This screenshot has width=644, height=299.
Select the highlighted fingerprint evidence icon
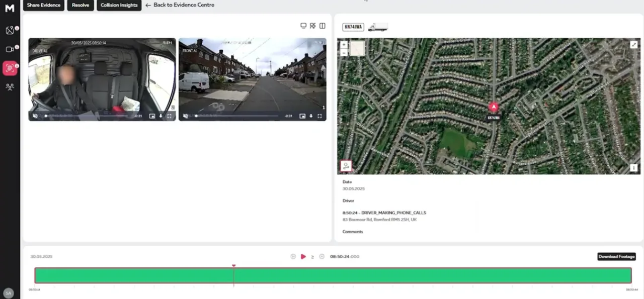click(10, 68)
